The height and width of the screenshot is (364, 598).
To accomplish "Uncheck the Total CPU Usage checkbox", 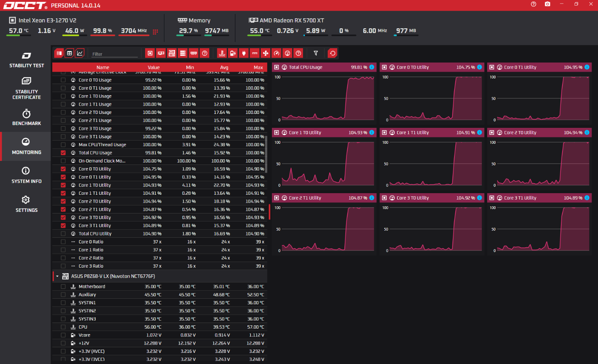I will coord(63,153).
